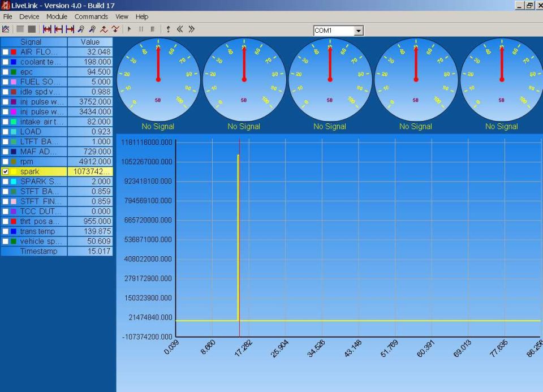Screen dimensions: 543x392
Task: Open the Device menu
Action: (29, 16)
